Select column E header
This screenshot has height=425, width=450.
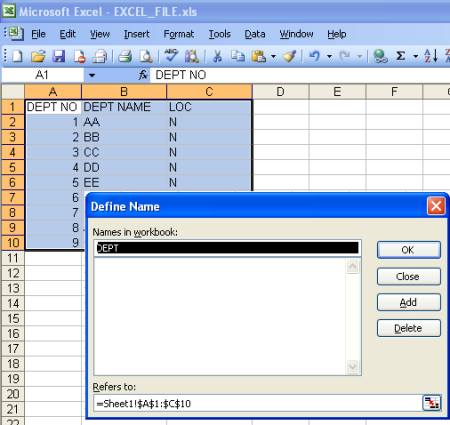click(337, 92)
